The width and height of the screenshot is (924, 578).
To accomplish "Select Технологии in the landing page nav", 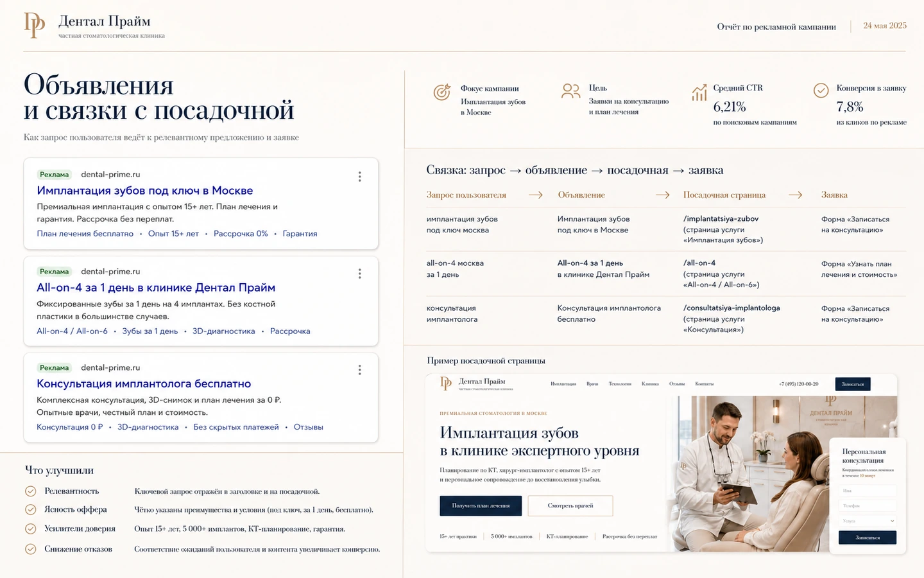I will point(620,384).
